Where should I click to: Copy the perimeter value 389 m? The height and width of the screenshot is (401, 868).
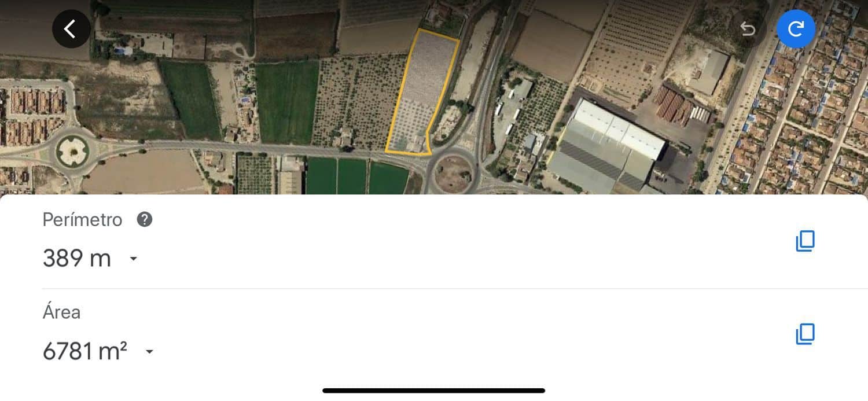pos(805,241)
